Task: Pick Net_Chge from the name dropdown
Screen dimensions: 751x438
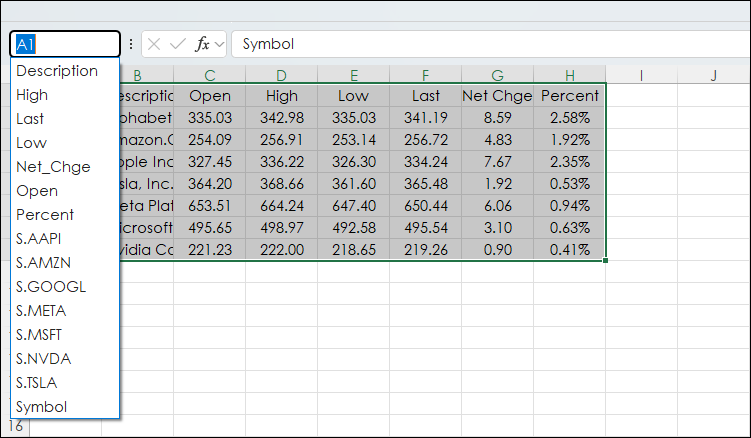Action: point(65,167)
